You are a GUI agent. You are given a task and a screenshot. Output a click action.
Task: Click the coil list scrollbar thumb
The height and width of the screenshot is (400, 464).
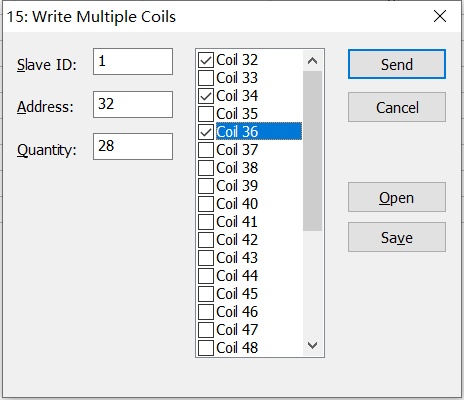(312, 151)
